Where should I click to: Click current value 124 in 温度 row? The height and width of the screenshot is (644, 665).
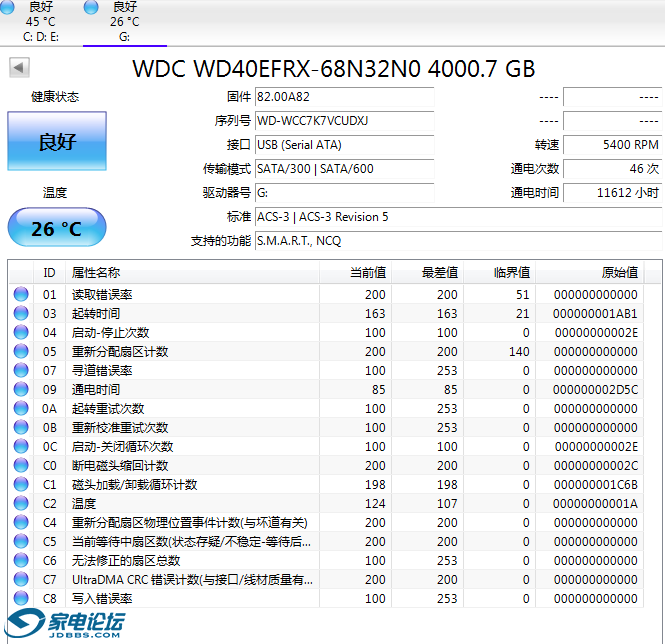pyautogui.click(x=375, y=504)
